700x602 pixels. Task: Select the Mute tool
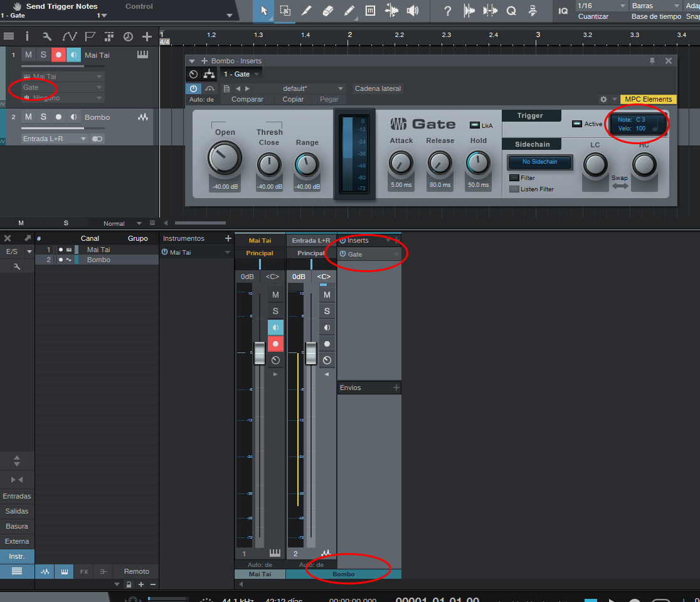point(370,11)
